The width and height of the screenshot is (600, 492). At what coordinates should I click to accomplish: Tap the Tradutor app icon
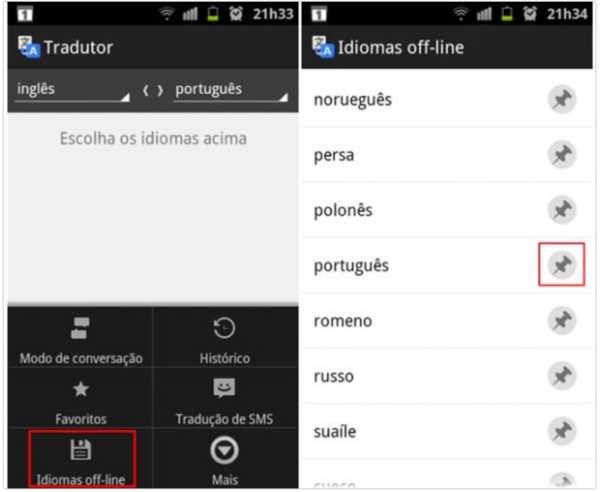point(29,47)
